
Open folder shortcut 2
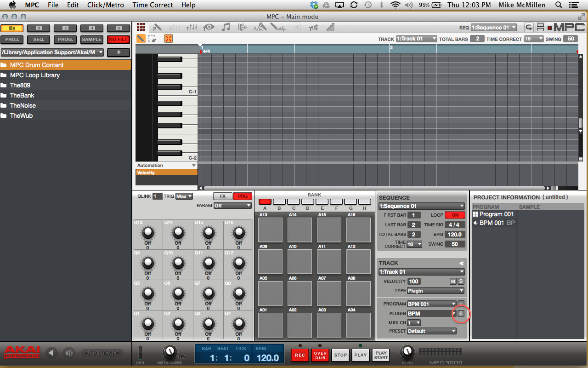[x=39, y=28]
